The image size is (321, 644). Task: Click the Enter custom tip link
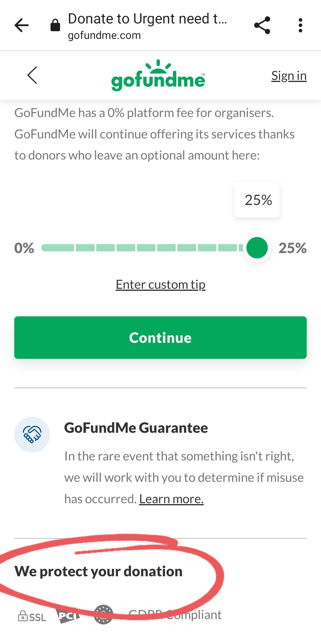(160, 285)
